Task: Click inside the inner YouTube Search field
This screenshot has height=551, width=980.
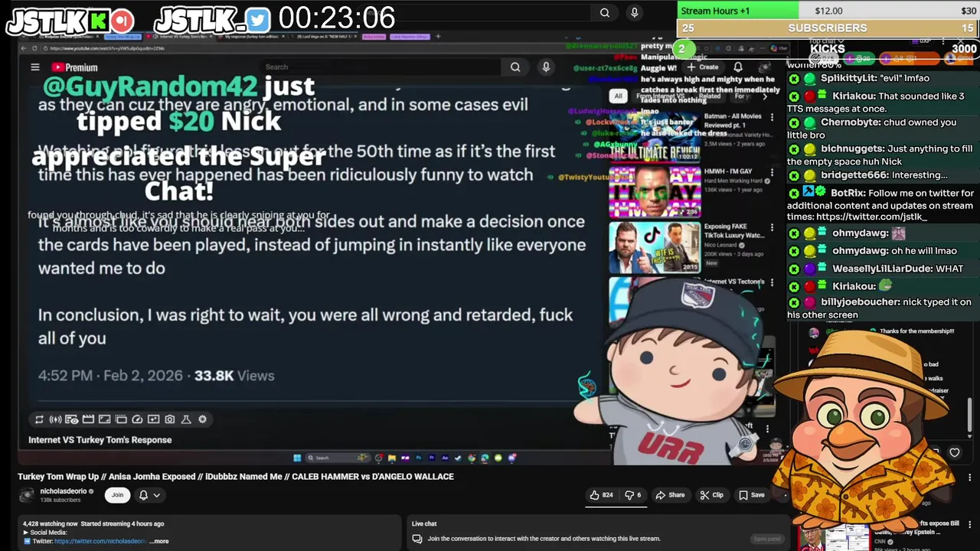Action: [379, 67]
